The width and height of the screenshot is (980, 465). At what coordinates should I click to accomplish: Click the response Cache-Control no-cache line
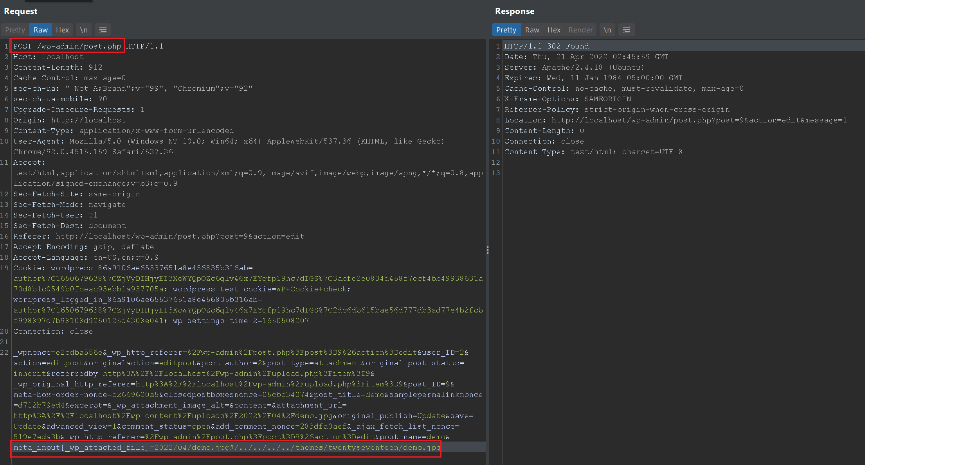pyautogui.click(x=624, y=88)
